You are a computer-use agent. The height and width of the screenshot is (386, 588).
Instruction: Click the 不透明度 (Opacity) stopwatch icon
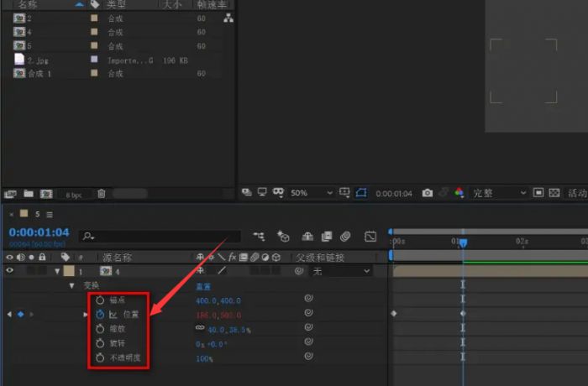click(100, 358)
